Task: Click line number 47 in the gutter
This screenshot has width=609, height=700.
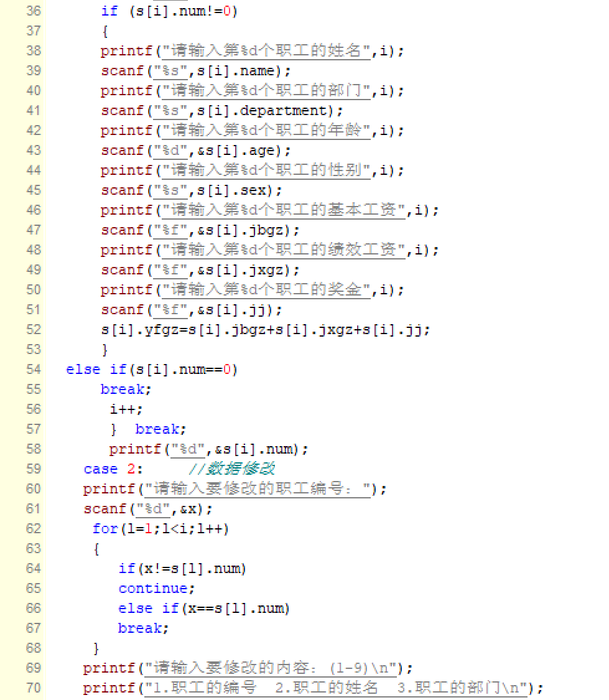Action: click(x=34, y=230)
